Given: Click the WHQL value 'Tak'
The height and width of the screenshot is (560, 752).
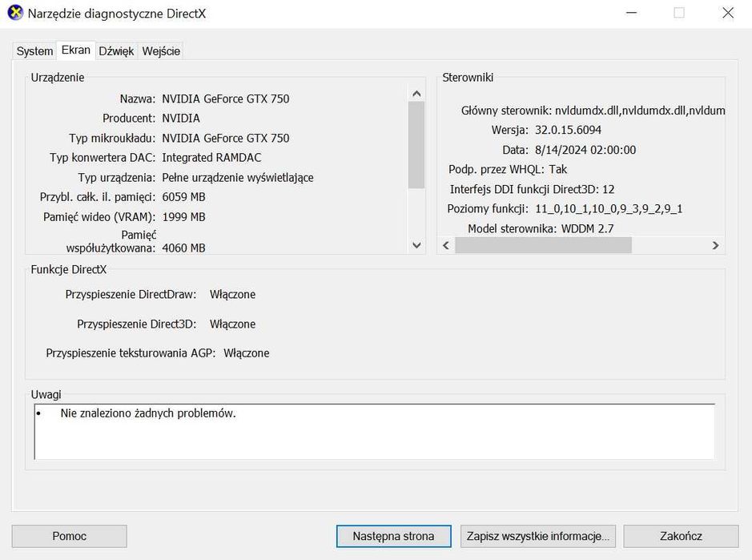Looking at the screenshot, I should (x=557, y=169).
